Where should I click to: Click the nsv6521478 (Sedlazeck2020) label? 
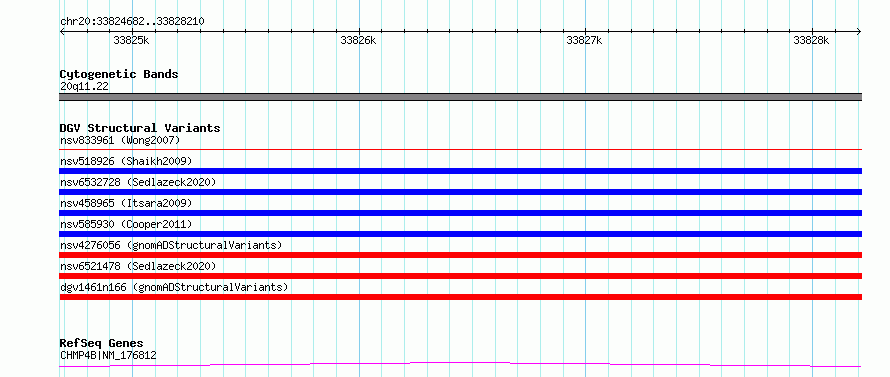tap(138, 266)
